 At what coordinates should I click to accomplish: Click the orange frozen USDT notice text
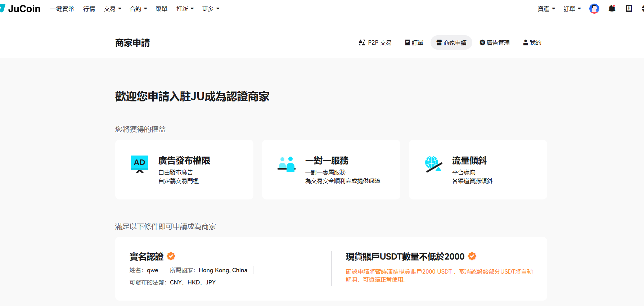click(x=439, y=275)
